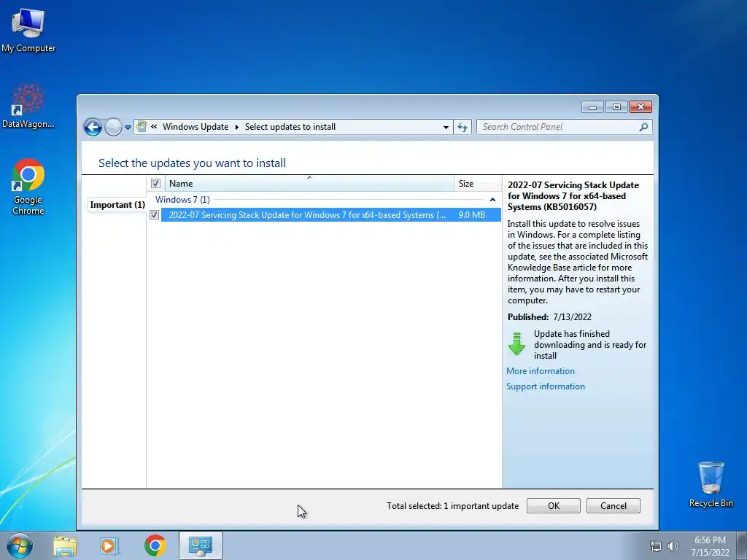
Task: Open My Computer desktop icon
Action: [x=28, y=30]
